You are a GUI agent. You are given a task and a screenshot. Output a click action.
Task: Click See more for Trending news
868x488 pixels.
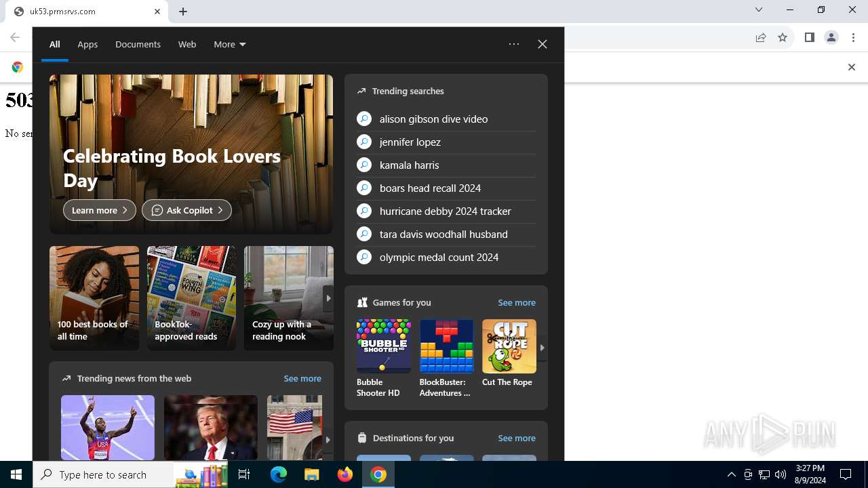coord(302,378)
